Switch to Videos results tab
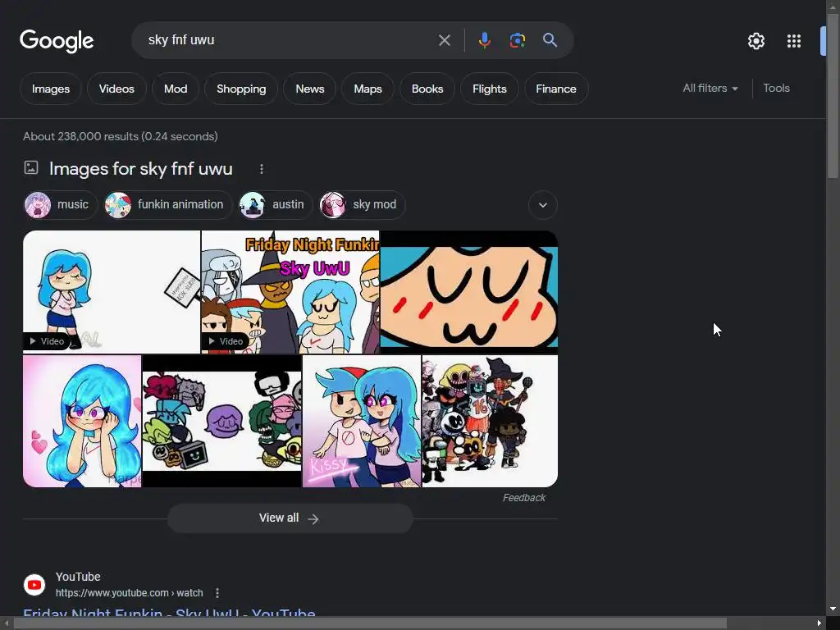Image resolution: width=840 pixels, height=630 pixels. pyautogui.click(x=116, y=89)
